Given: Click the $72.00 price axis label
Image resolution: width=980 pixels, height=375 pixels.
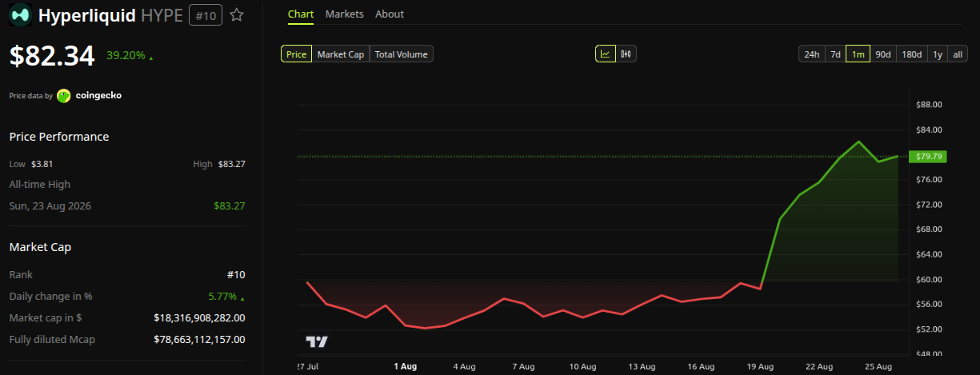Looking at the screenshot, I should click(x=931, y=205).
